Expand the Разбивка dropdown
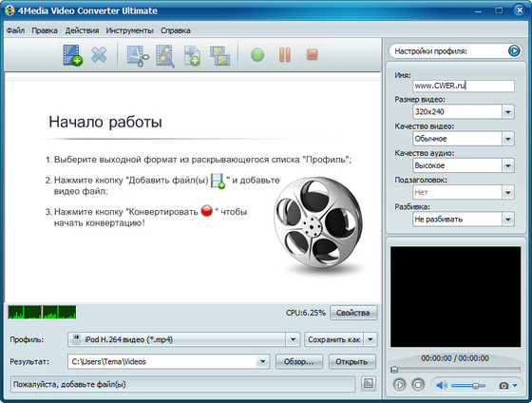 pyautogui.click(x=508, y=220)
